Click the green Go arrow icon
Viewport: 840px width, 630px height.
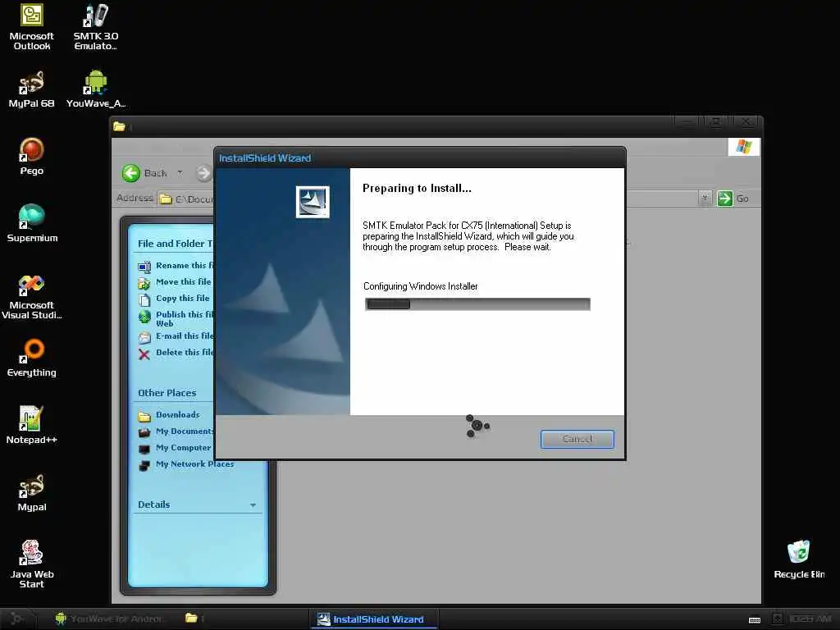[725, 199]
